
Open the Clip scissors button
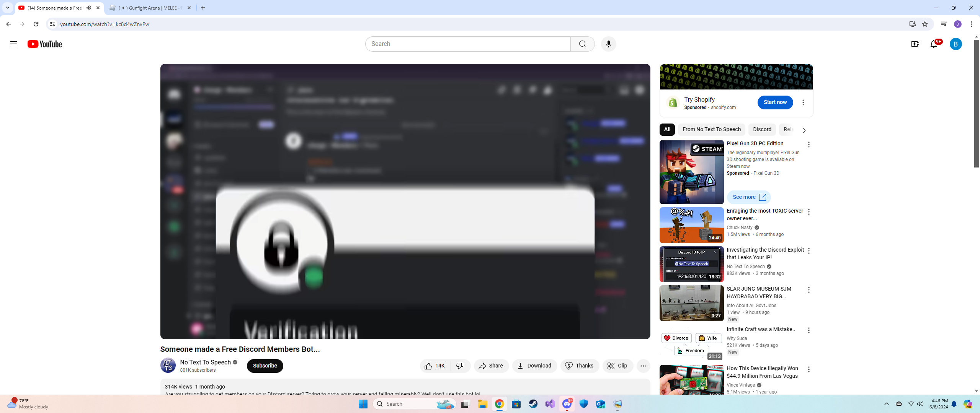point(617,366)
